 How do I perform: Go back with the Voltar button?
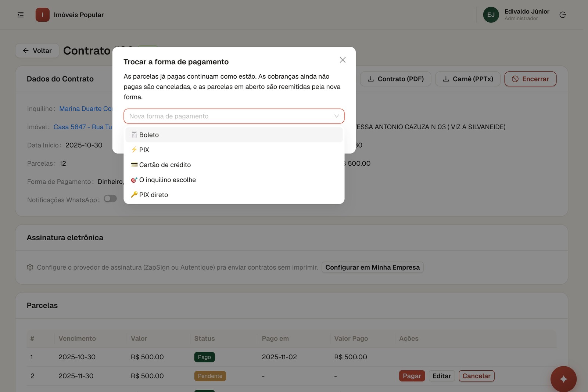click(37, 51)
